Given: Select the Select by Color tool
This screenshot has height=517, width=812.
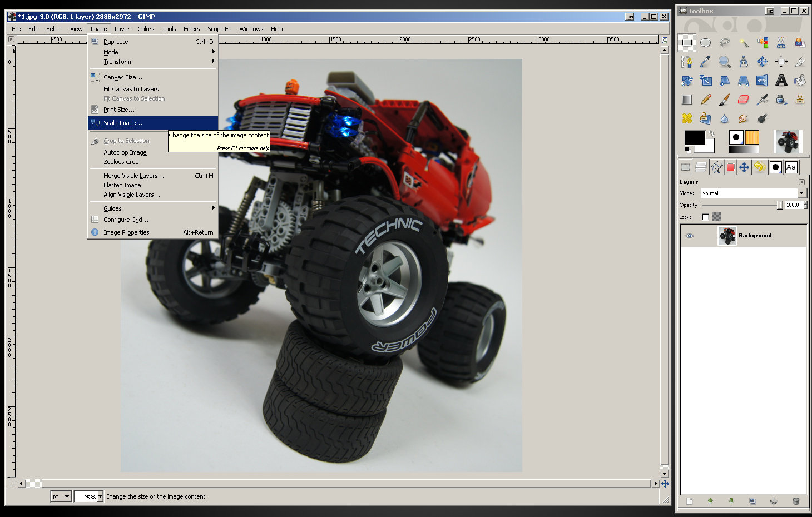Looking at the screenshot, I should [763, 43].
